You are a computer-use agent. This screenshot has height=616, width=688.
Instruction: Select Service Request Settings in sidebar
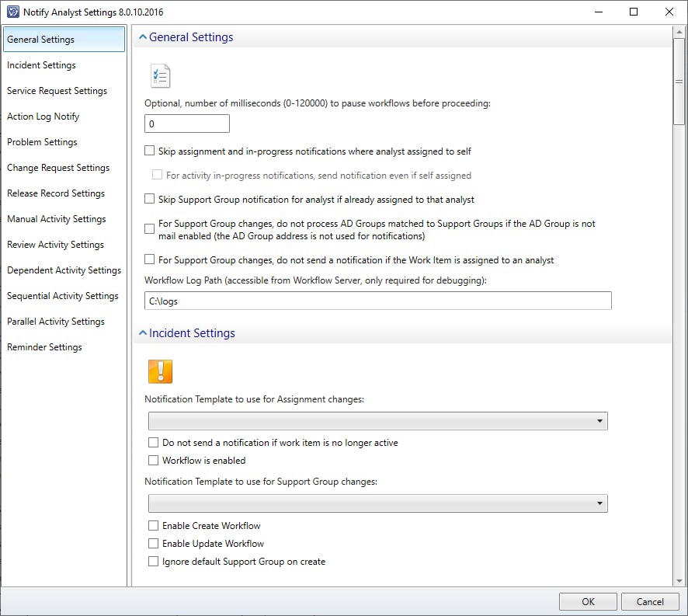point(57,91)
